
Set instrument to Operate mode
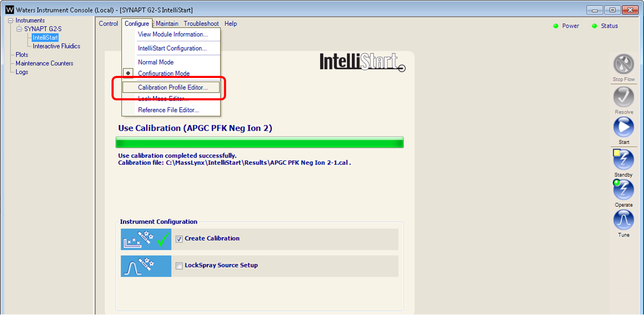click(624, 190)
